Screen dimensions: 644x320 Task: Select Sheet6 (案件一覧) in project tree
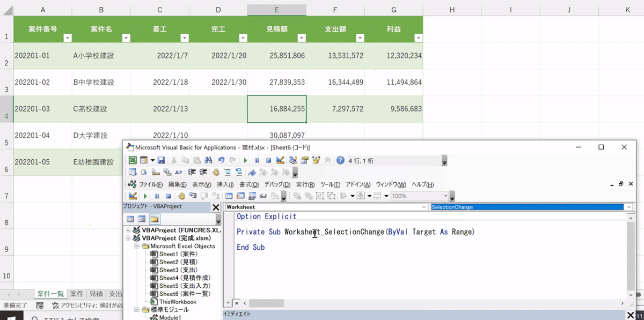(180, 294)
